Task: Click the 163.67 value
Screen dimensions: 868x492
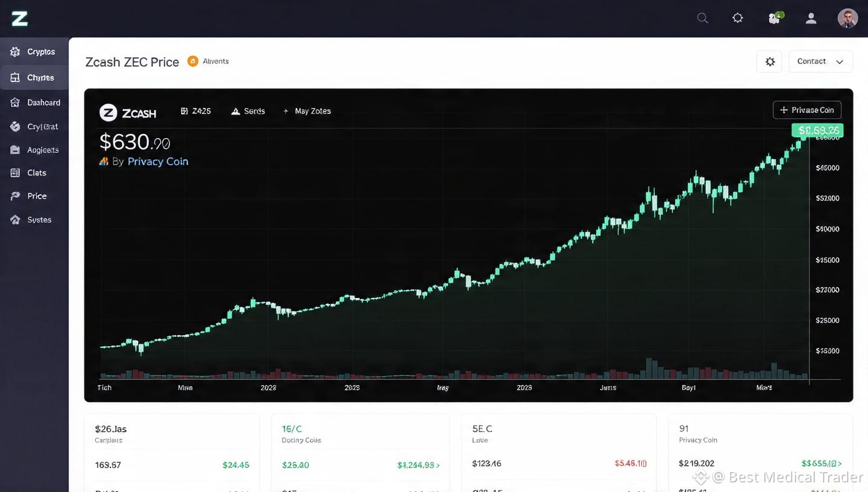Action: click(108, 465)
